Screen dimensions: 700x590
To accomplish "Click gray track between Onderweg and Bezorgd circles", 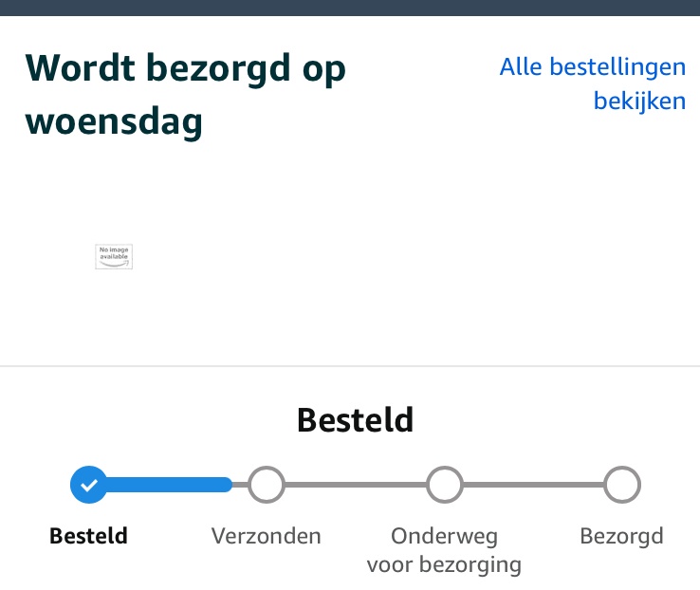I will tap(533, 485).
